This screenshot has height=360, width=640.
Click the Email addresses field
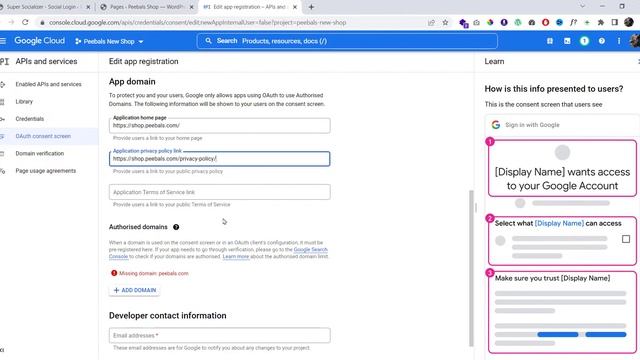(x=220, y=335)
